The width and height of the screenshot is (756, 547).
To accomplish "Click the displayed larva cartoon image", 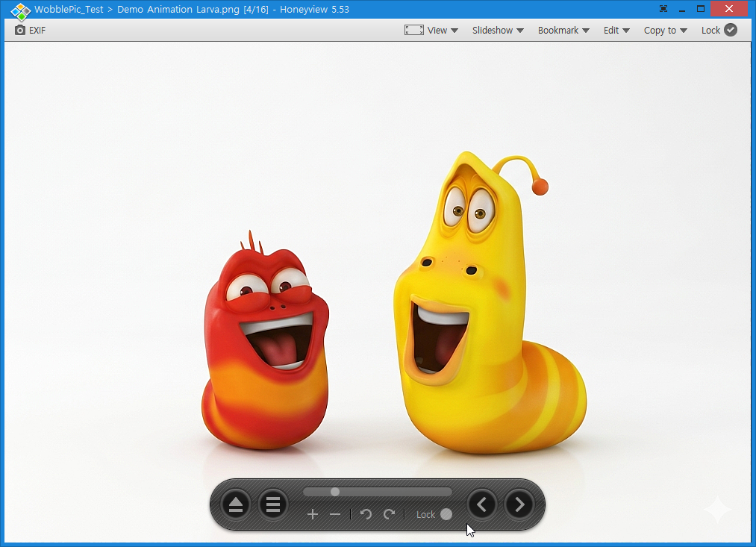I will point(378,292).
